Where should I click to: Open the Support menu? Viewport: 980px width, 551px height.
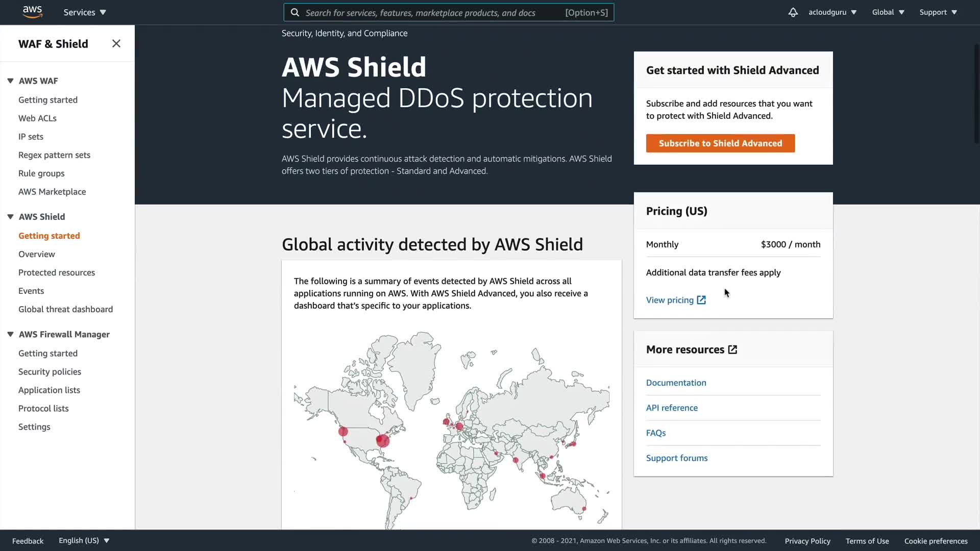click(x=938, y=12)
